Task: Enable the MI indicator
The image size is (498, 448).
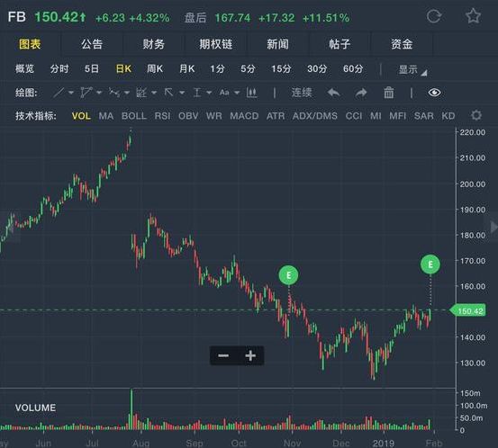Action: coord(376,116)
